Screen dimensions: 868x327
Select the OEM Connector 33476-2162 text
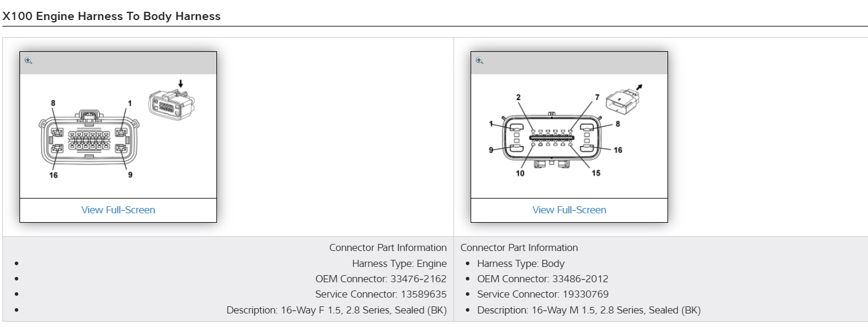pyautogui.click(x=380, y=279)
